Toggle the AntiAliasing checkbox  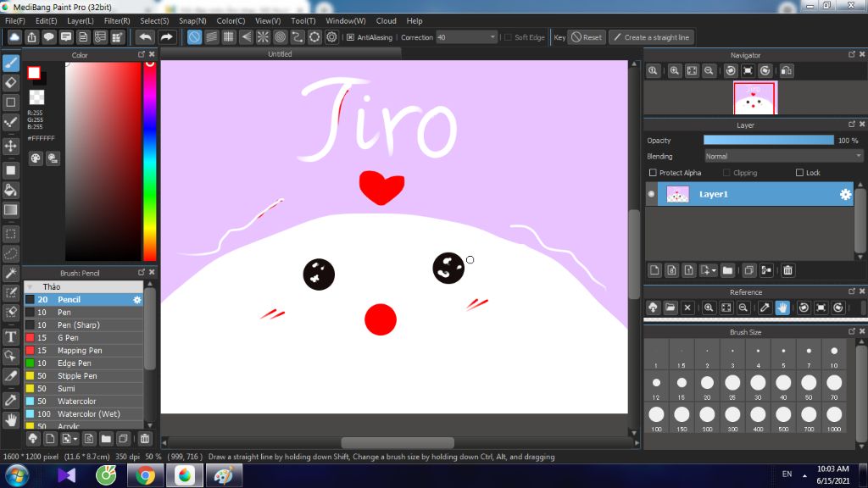350,37
